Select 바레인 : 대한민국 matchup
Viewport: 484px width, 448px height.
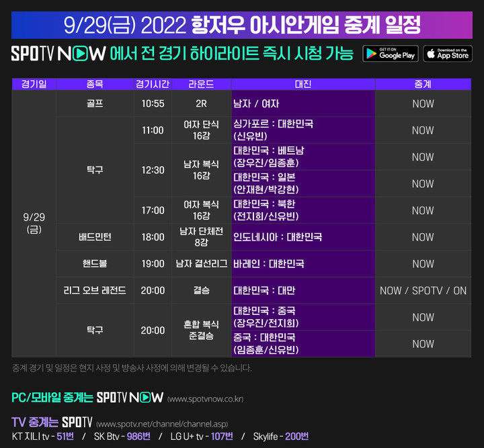(x=303, y=263)
